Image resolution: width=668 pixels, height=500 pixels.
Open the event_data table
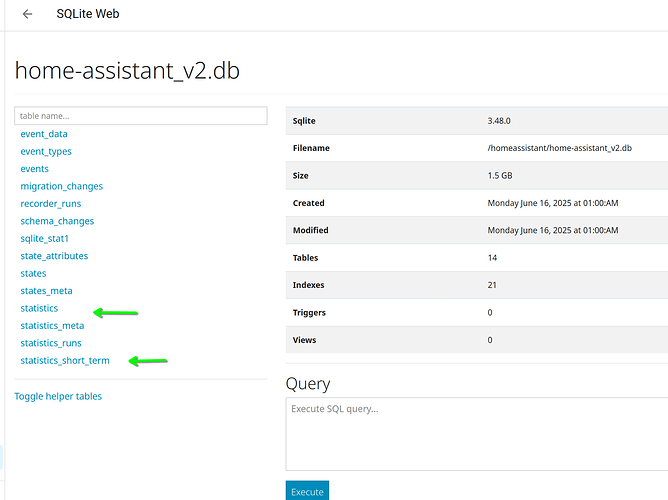44,134
